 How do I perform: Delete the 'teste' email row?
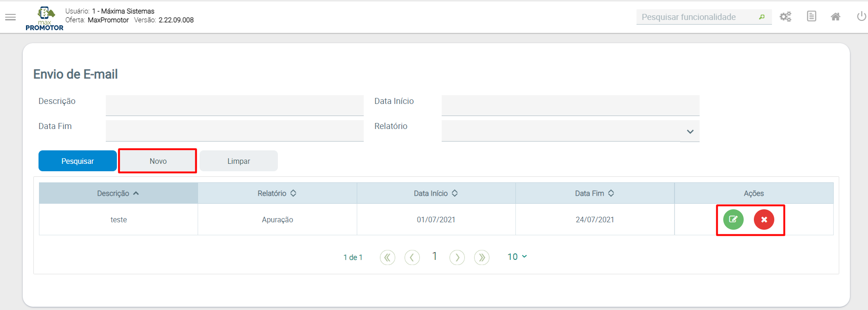pyautogui.click(x=764, y=220)
